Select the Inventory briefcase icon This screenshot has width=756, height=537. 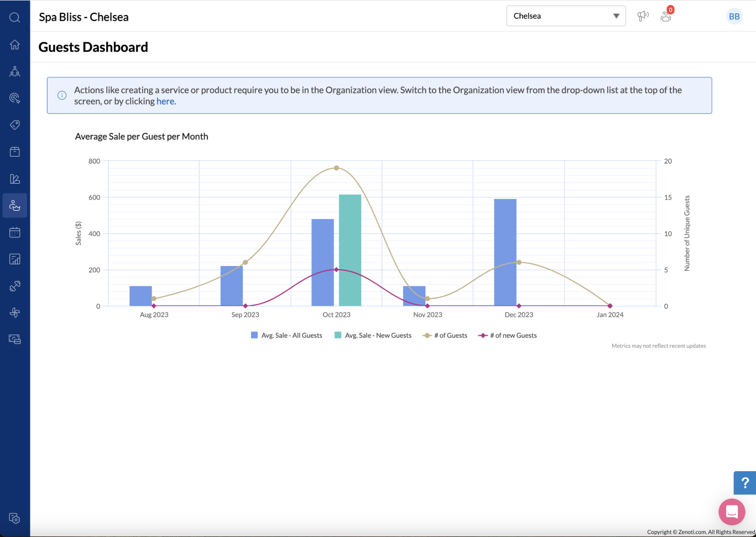[x=14, y=151]
